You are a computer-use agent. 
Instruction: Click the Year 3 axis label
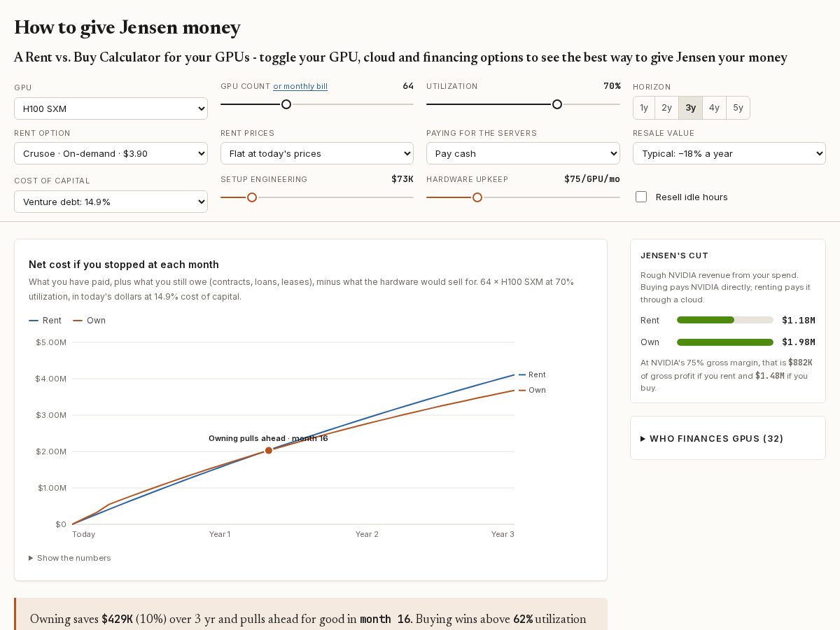point(503,534)
